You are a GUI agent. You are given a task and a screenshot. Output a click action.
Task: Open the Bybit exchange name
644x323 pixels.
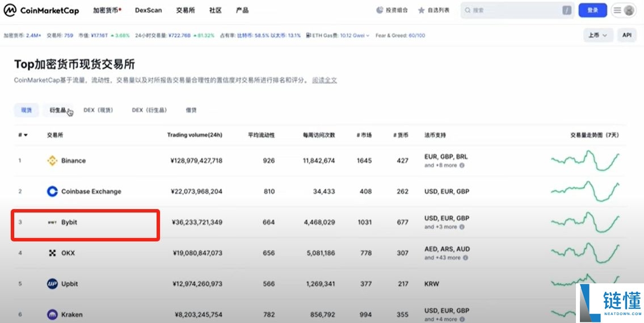(x=69, y=222)
